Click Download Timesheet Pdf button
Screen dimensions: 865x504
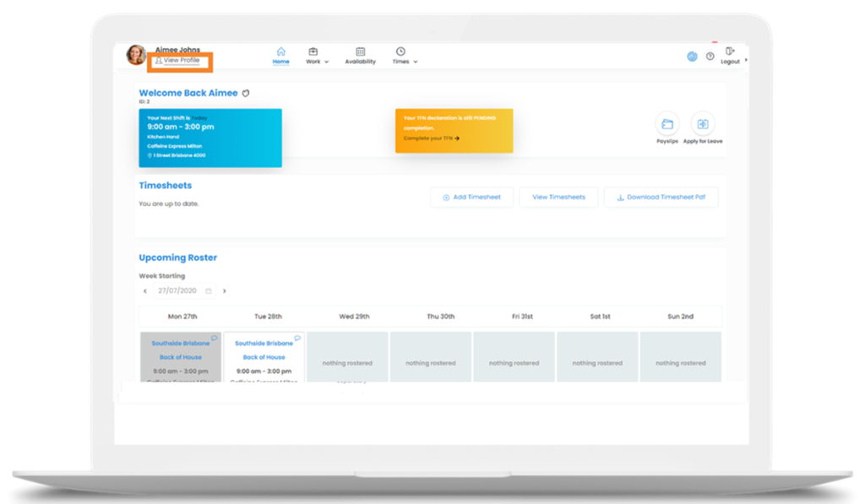[x=661, y=197]
